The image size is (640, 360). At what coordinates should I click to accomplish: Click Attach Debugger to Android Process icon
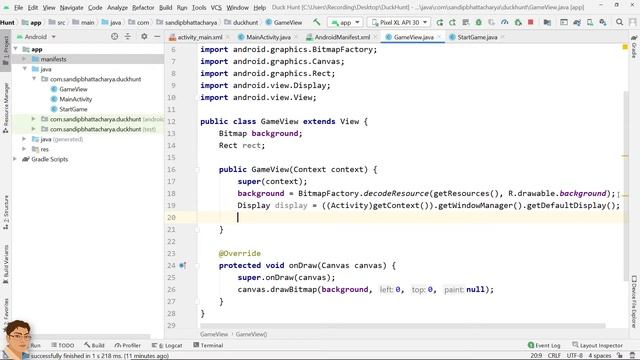(x=518, y=22)
